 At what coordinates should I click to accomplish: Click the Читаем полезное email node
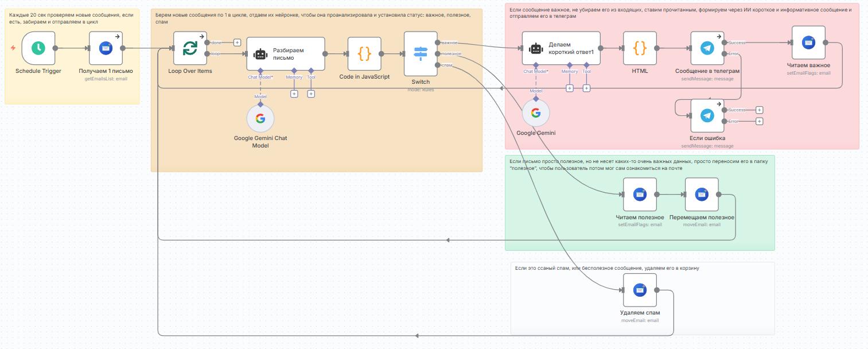(x=640, y=195)
